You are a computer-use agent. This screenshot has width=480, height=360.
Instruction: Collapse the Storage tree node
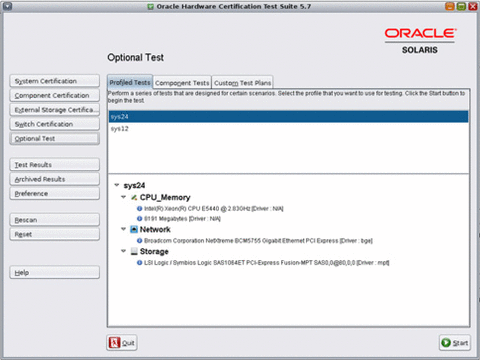pyautogui.click(x=123, y=251)
